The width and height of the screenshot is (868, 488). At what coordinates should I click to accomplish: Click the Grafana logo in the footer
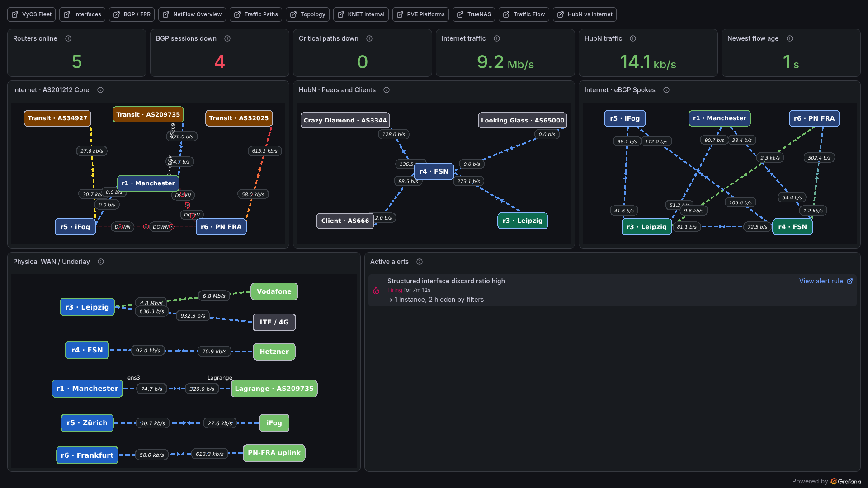[x=845, y=481]
